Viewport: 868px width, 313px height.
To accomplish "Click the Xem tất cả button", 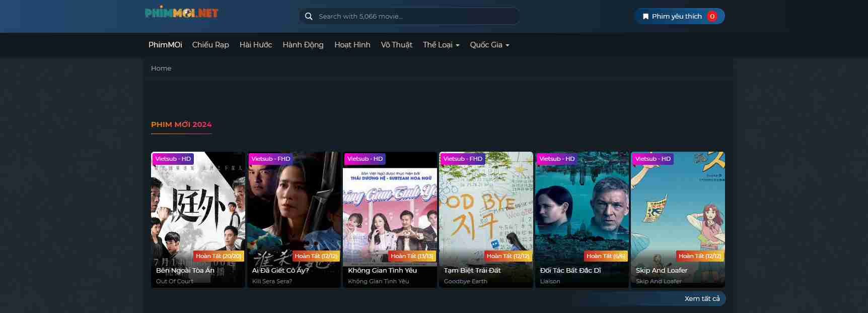I will pos(702,298).
